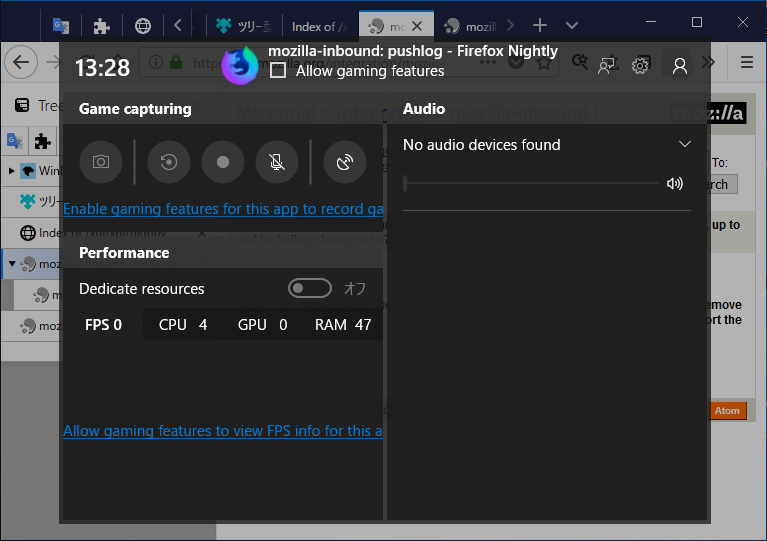
Task: Click the Firefox back navigation button
Action: [x=21, y=62]
